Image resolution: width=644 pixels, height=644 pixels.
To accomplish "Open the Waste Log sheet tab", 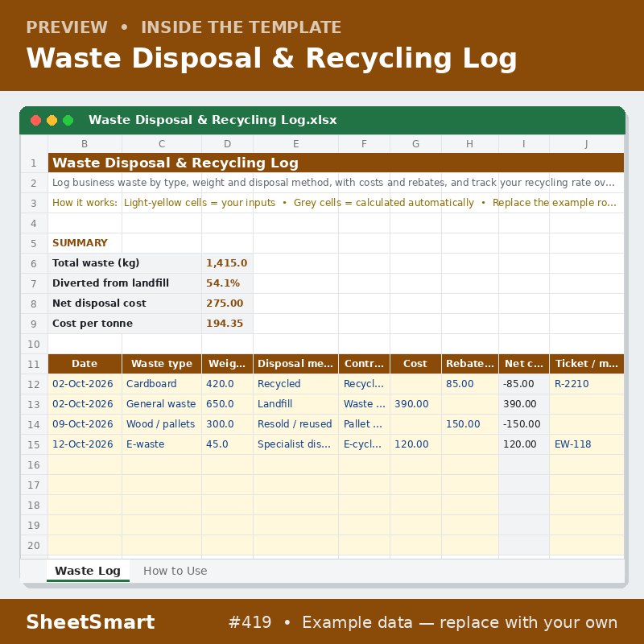I will [x=88, y=571].
